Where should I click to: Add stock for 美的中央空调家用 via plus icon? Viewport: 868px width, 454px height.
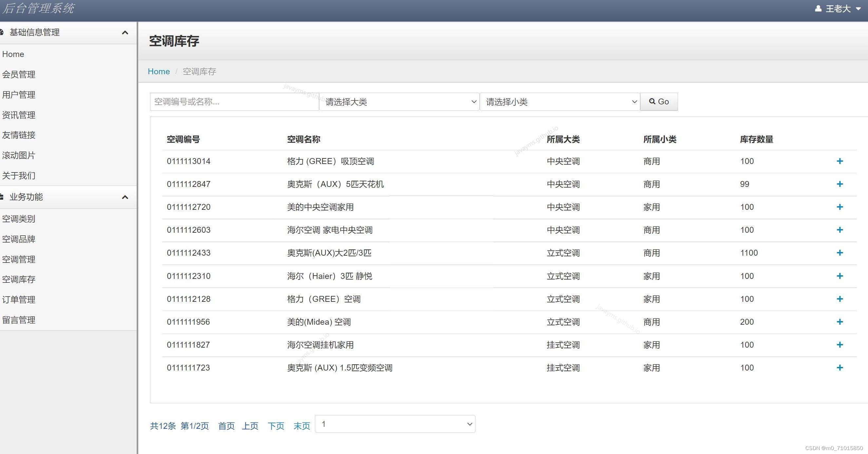tap(840, 207)
